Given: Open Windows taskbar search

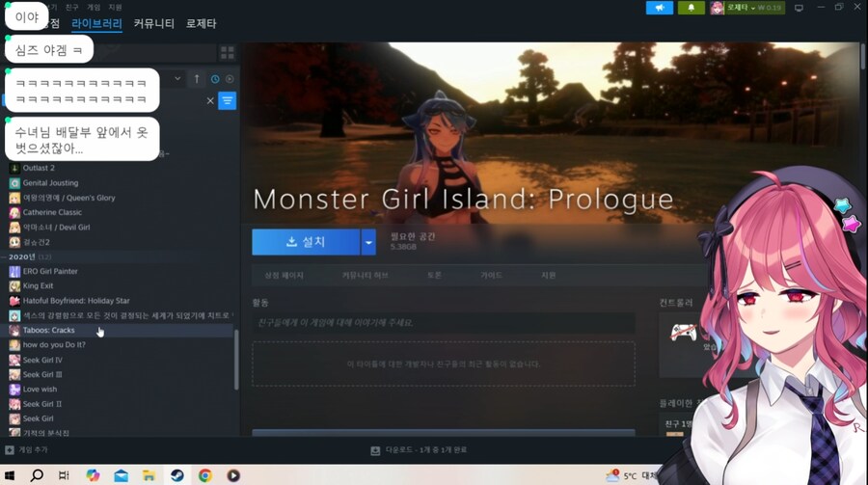Looking at the screenshot, I should point(37,475).
